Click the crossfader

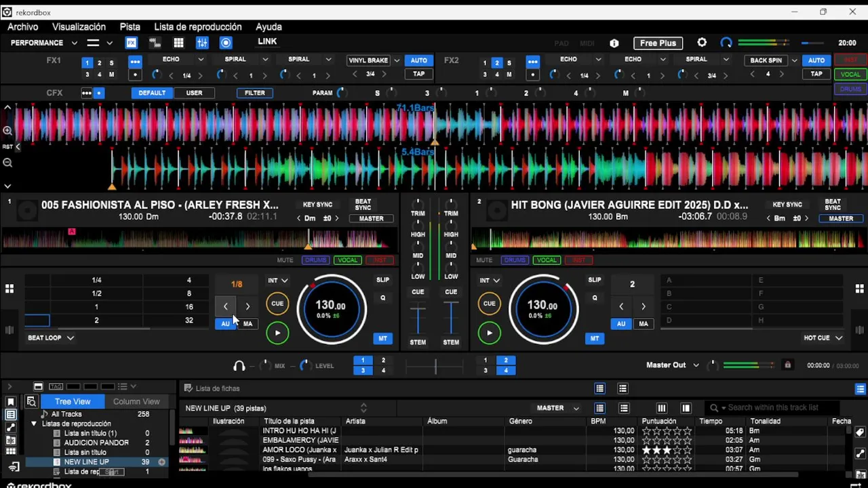[x=435, y=366]
